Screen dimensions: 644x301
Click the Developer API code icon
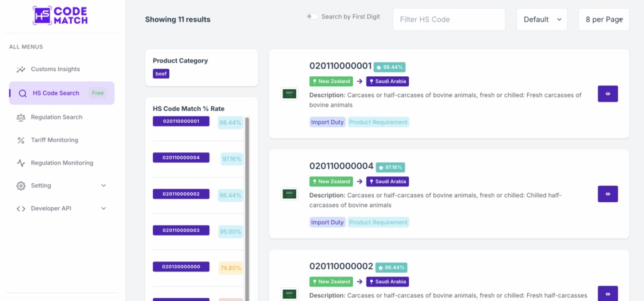21,208
